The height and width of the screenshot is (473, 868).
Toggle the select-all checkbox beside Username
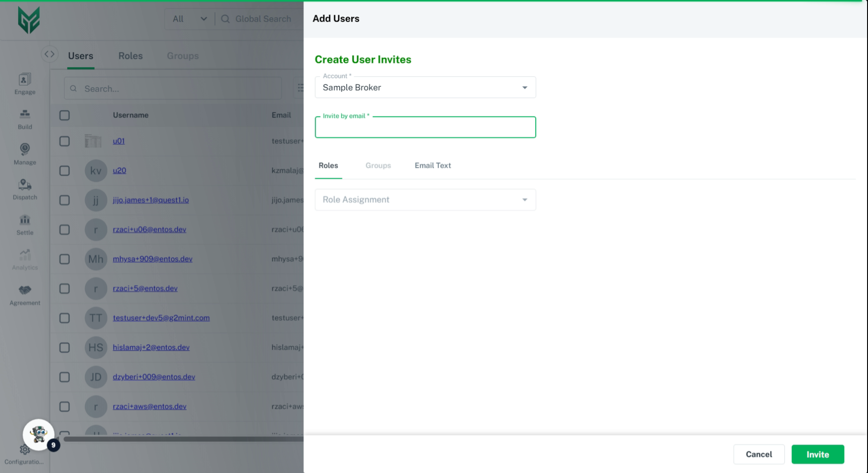coord(65,115)
